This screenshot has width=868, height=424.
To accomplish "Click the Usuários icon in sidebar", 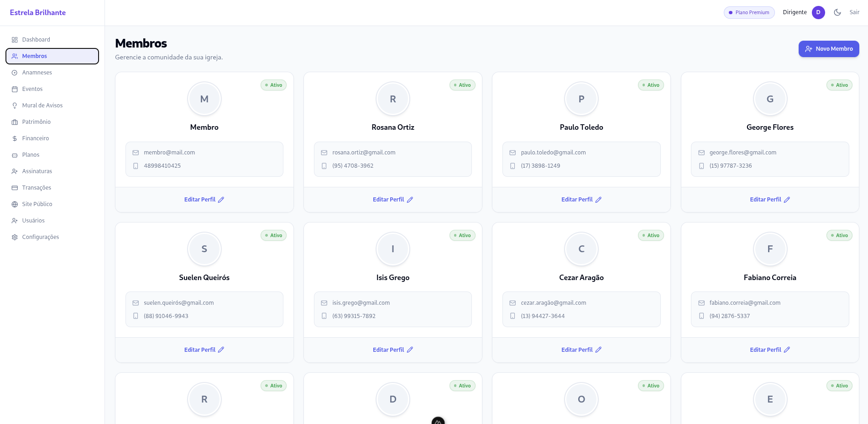I will (x=15, y=221).
